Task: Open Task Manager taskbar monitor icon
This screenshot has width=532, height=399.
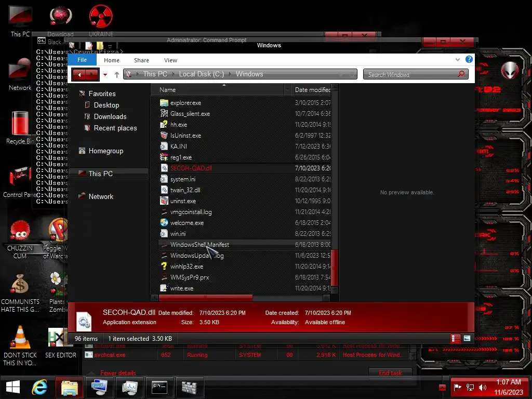Action: pyautogui.click(x=129, y=388)
